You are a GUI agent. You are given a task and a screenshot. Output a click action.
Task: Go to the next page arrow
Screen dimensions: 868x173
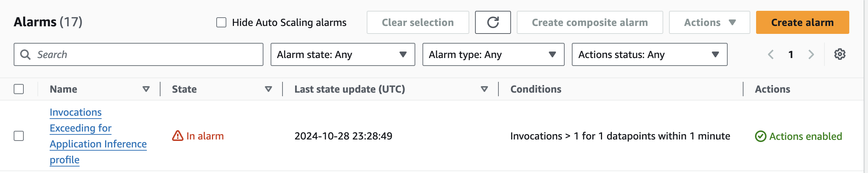pyautogui.click(x=811, y=54)
